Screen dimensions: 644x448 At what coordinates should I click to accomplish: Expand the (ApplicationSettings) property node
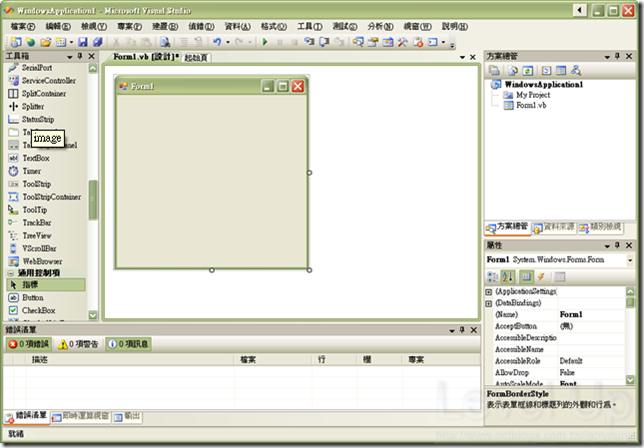click(x=489, y=292)
